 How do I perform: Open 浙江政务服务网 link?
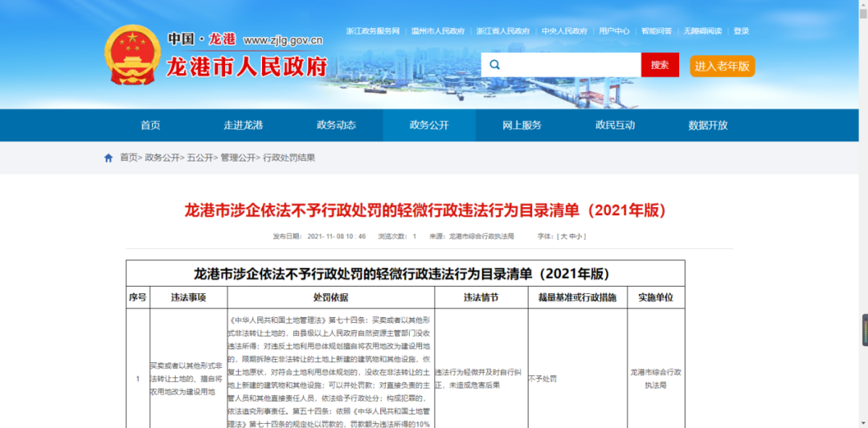373,31
